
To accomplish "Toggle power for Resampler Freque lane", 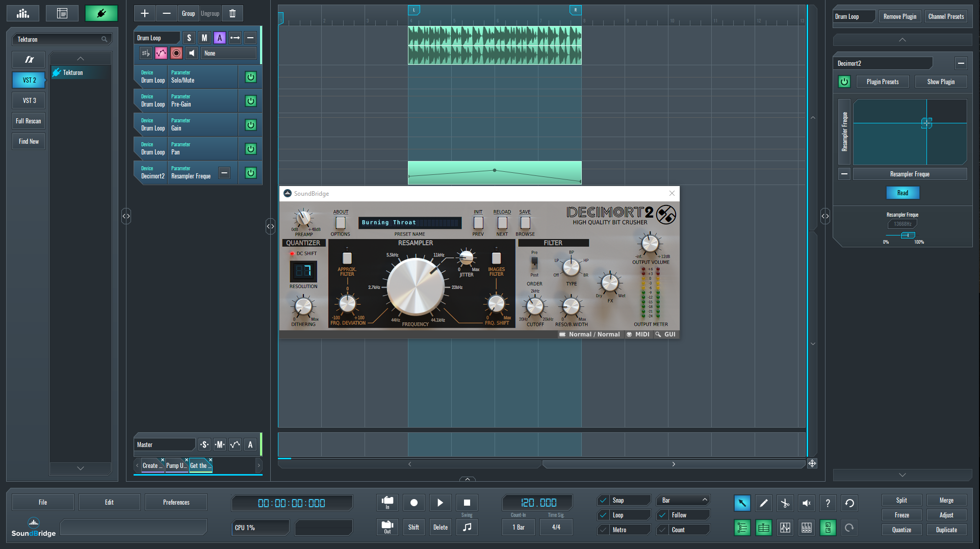I will (x=250, y=173).
